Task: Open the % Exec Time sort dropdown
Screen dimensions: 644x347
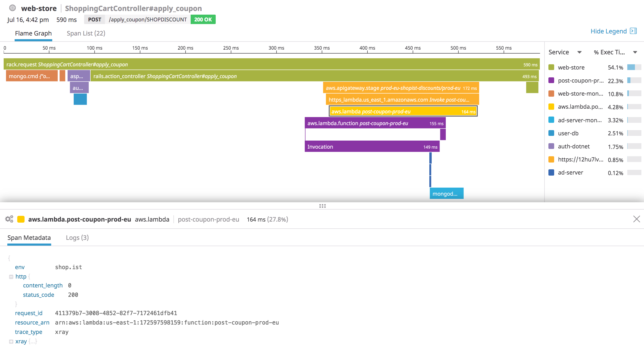Action: 635,52
